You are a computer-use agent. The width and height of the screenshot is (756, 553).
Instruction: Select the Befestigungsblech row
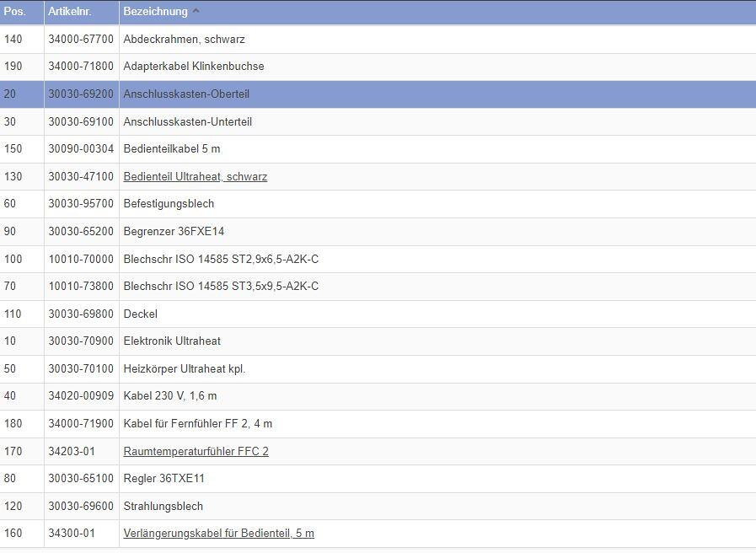(169, 204)
